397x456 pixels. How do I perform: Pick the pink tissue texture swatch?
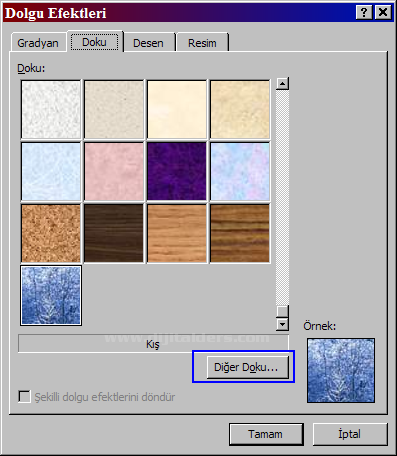click(x=114, y=171)
